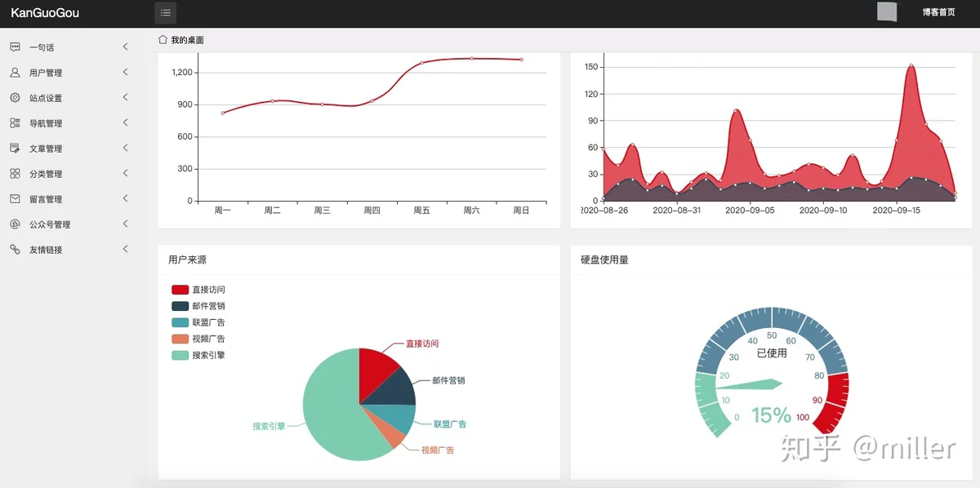Click the 搜索引擎 pie callout label
Image resolution: width=980 pixels, height=488 pixels.
point(269,426)
